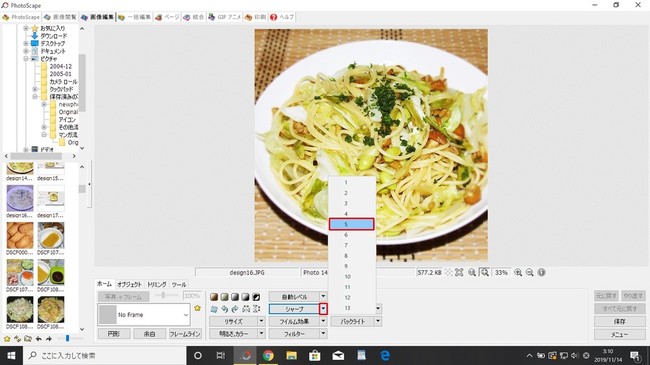The image size is (650, 365).
Task: Adjust the thumbnail size slider
Action: (69, 339)
